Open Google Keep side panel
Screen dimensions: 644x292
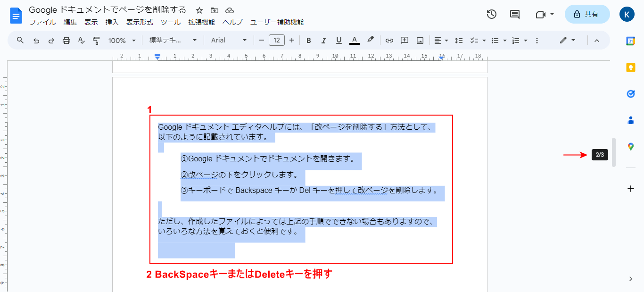[631, 67]
